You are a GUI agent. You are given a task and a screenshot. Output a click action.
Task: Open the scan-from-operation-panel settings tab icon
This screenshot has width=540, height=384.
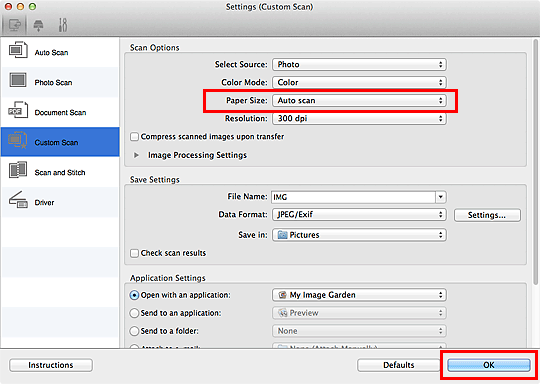pyautogui.click(x=38, y=25)
